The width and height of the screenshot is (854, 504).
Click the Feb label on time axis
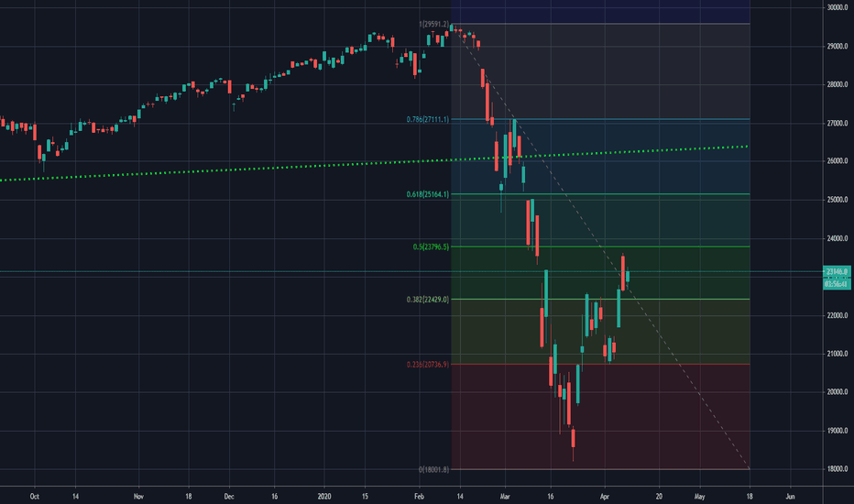click(419, 497)
